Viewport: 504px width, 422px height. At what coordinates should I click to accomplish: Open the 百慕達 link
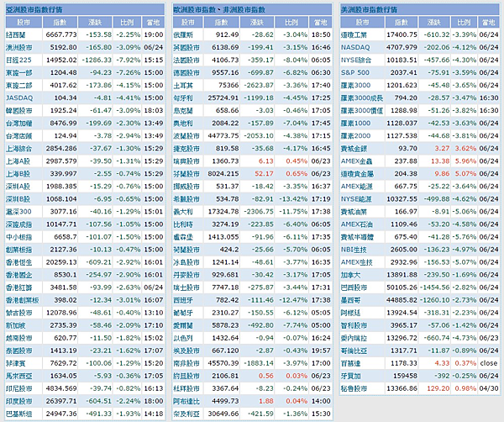[x=350, y=363]
